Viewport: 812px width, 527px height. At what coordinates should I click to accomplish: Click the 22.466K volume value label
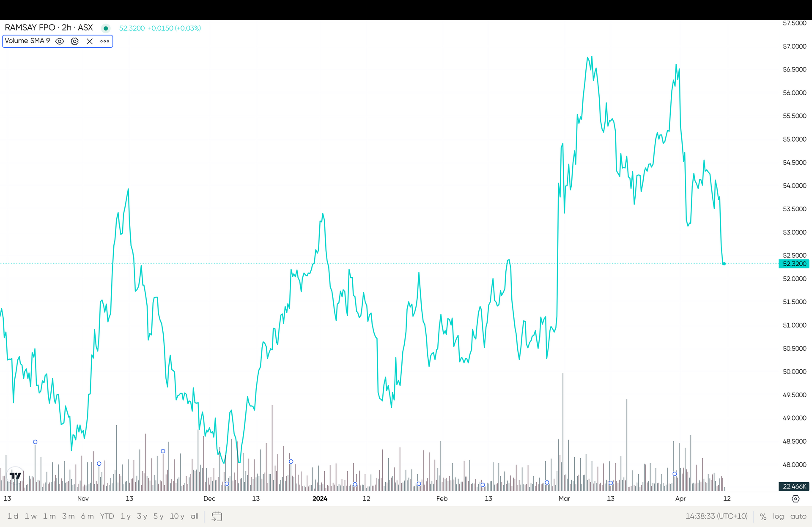pyautogui.click(x=794, y=486)
